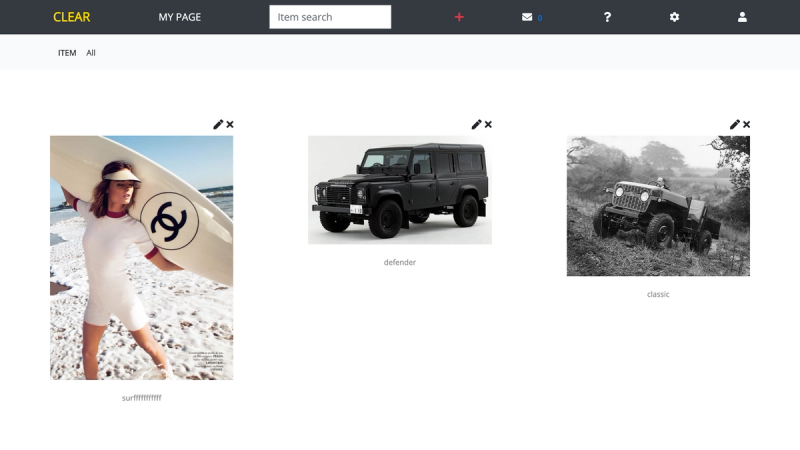Add a new item with the red plus icon
Viewport: 800px width, 450px height.
(459, 17)
